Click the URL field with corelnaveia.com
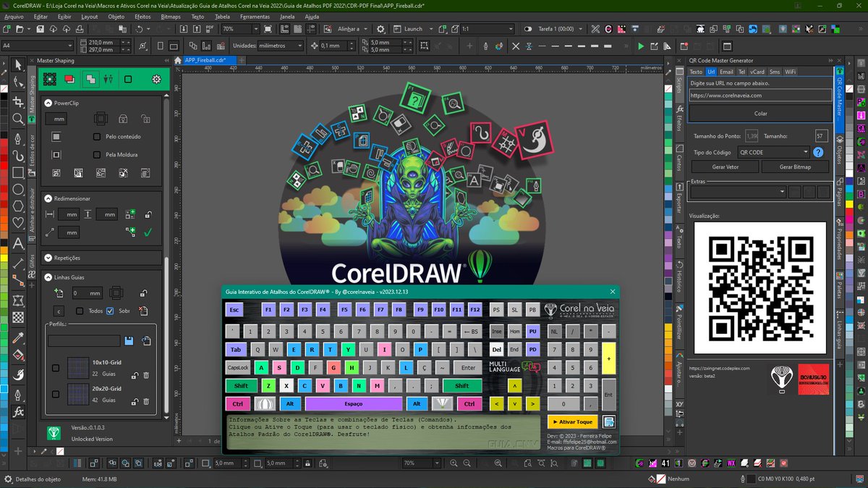868x488 pixels. (x=760, y=95)
